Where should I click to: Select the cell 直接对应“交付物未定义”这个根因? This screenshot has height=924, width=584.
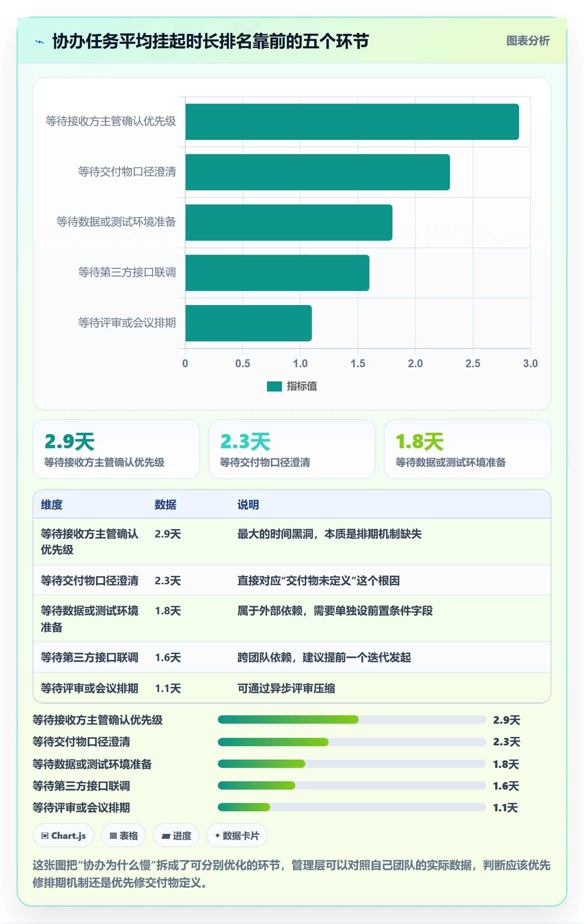[x=319, y=581]
